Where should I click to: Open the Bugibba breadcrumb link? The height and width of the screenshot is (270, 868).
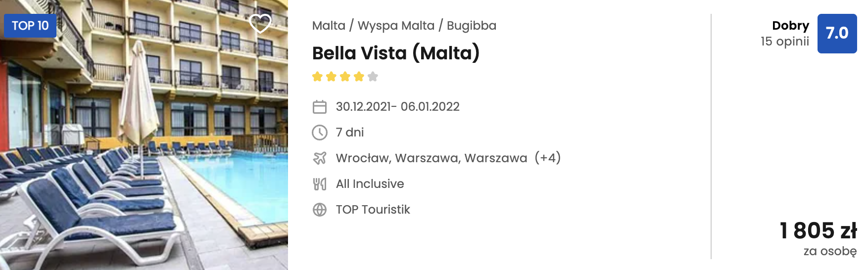pyautogui.click(x=471, y=26)
